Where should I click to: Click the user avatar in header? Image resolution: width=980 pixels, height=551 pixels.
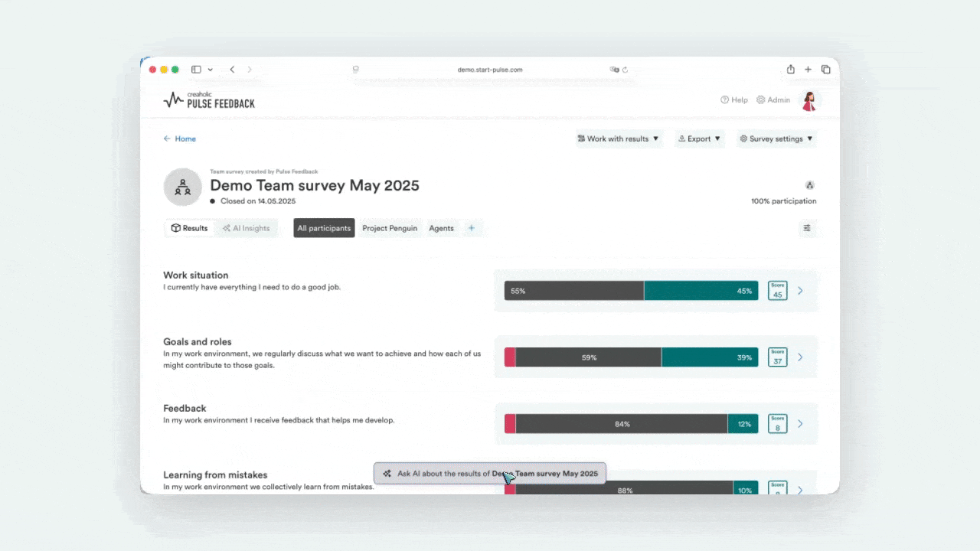point(808,100)
